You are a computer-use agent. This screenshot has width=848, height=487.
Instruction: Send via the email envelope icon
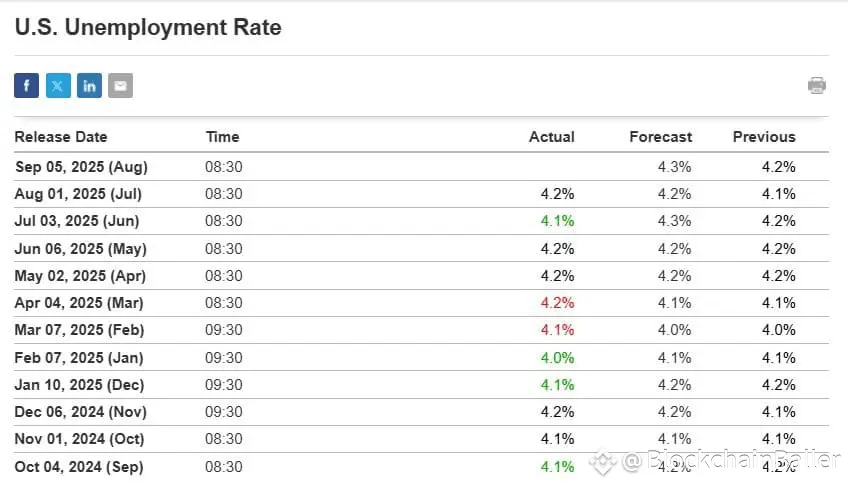(x=121, y=85)
